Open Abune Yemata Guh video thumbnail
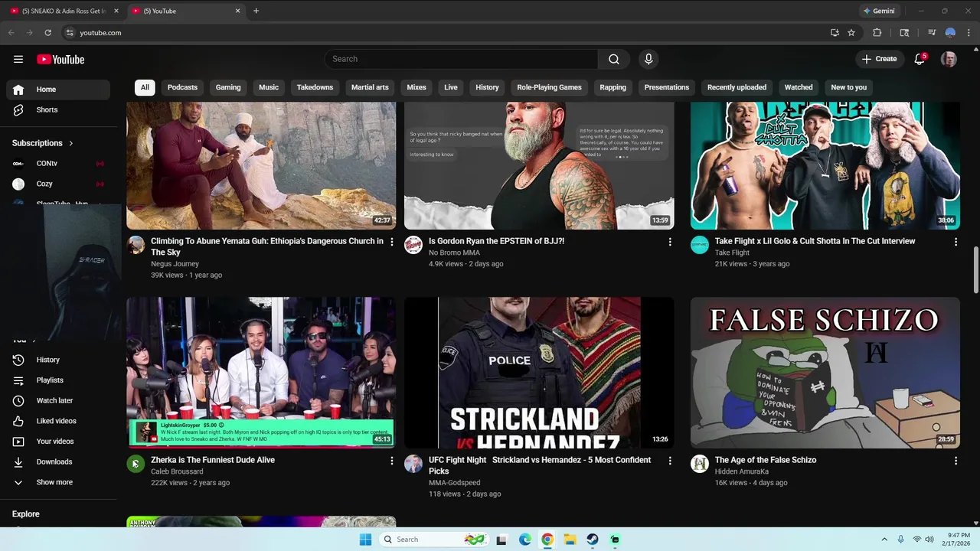 [x=261, y=165]
